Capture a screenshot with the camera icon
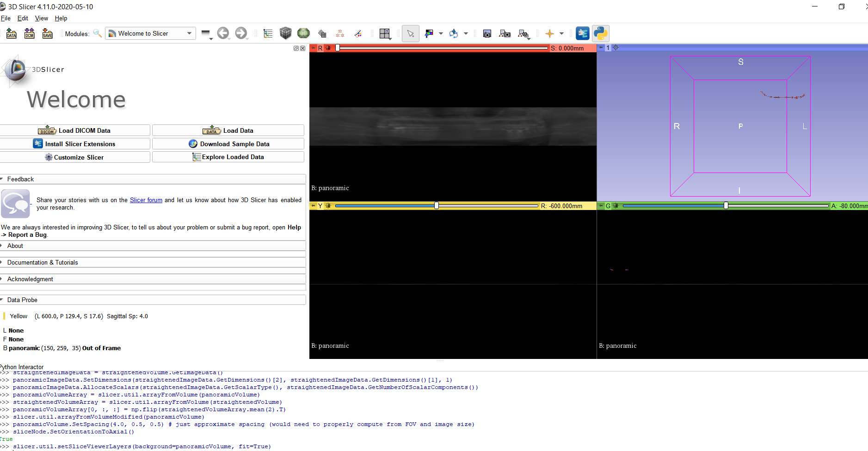 coord(487,33)
